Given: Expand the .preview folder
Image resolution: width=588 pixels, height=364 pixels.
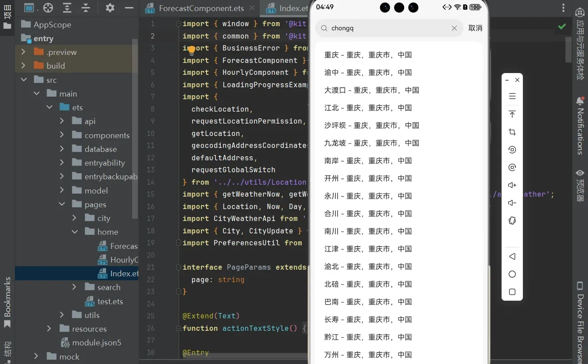Looking at the screenshot, I should tap(23, 52).
